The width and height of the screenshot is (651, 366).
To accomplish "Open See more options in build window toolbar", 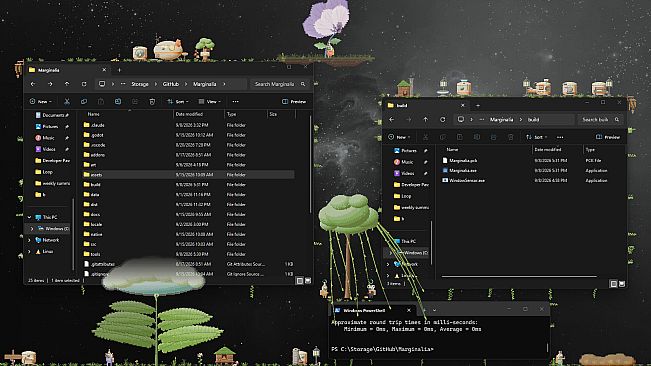I will 560,137.
